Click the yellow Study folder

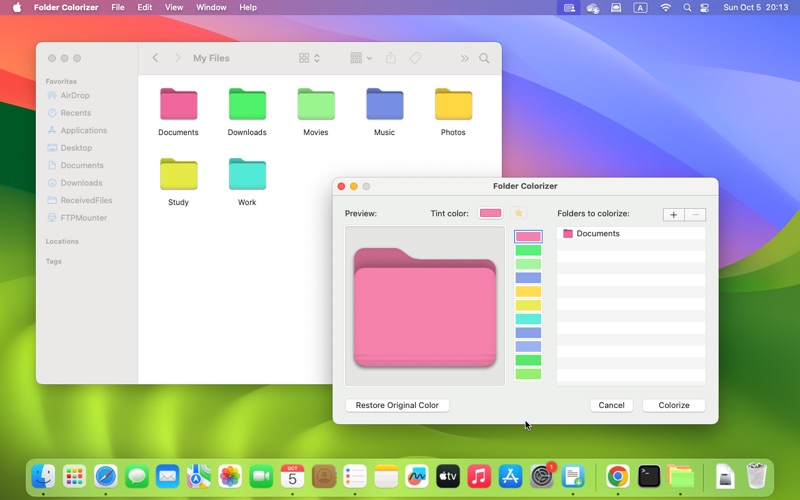tap(178, 175)
